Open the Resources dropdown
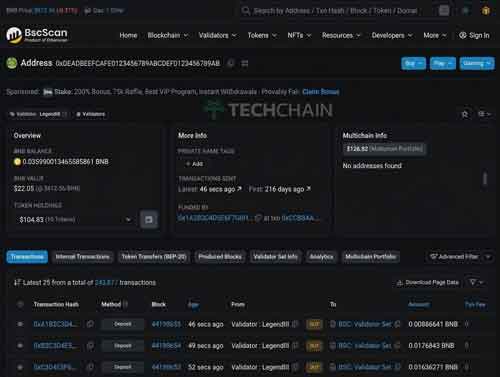The height and width of the screenshot is (377, 500). pos(341,35)
